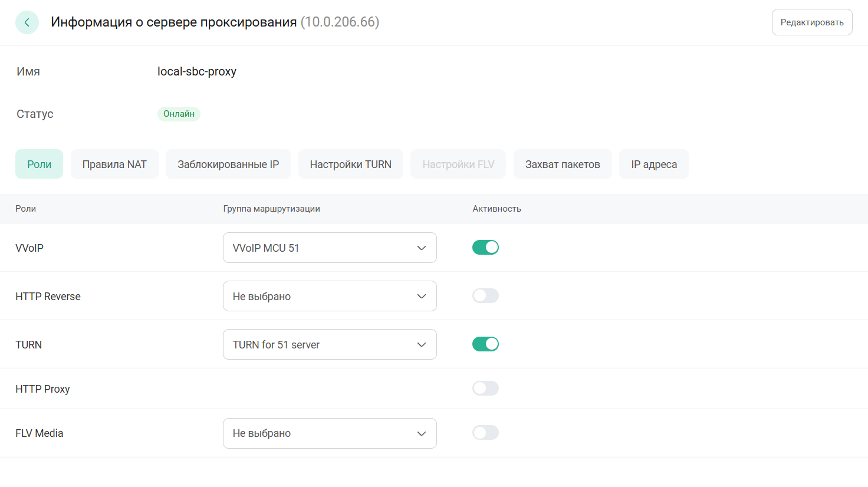Image resolution: width=868 pixels, height=487 pixels.
Task: Expand FLV Media routing group dropdown
Action: tap(330, 433)
